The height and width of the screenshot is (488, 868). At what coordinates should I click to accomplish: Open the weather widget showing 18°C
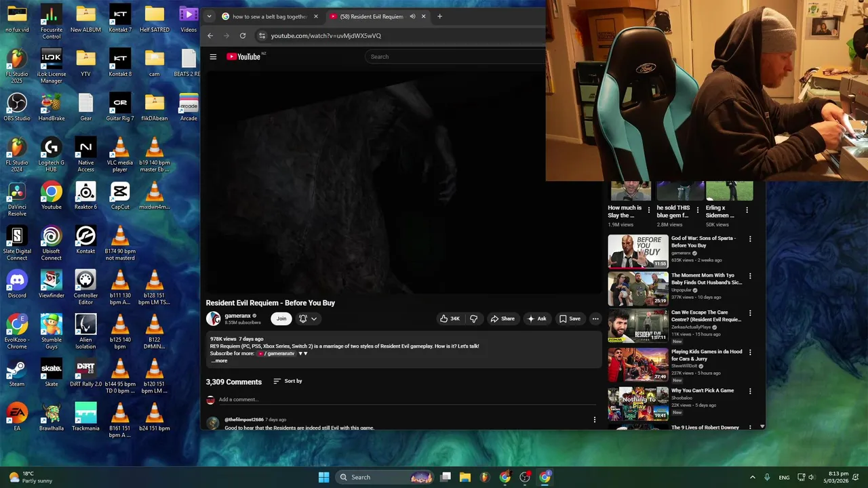coord(31,477)
